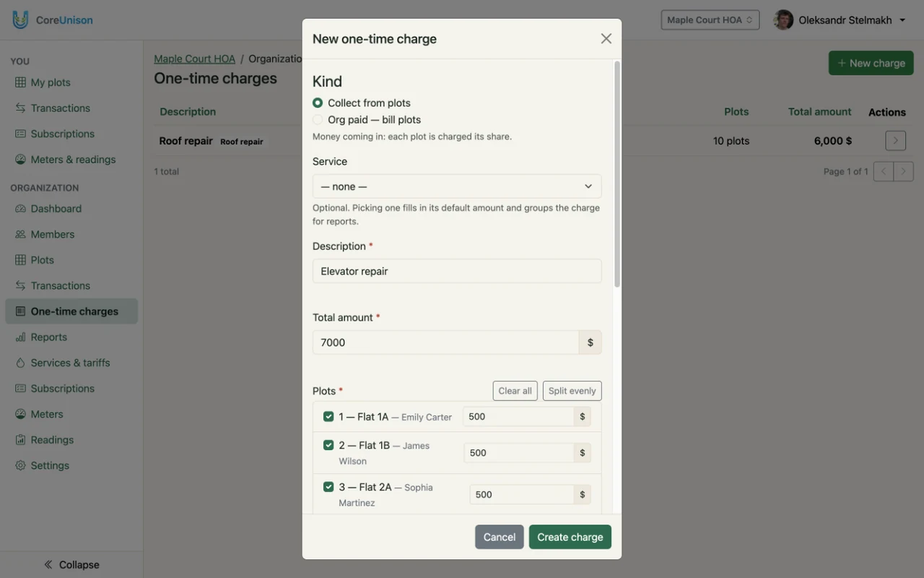Click the dialog's vertical scrollbar
Image resolution: width=924 pixels, height=578 pixels.
(617, 173)
